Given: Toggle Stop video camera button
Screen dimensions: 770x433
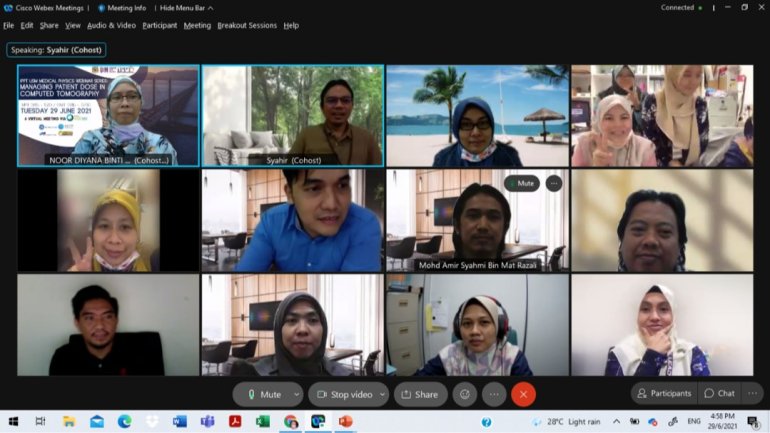Looking at the screenshot, I should tap(344, 394).
